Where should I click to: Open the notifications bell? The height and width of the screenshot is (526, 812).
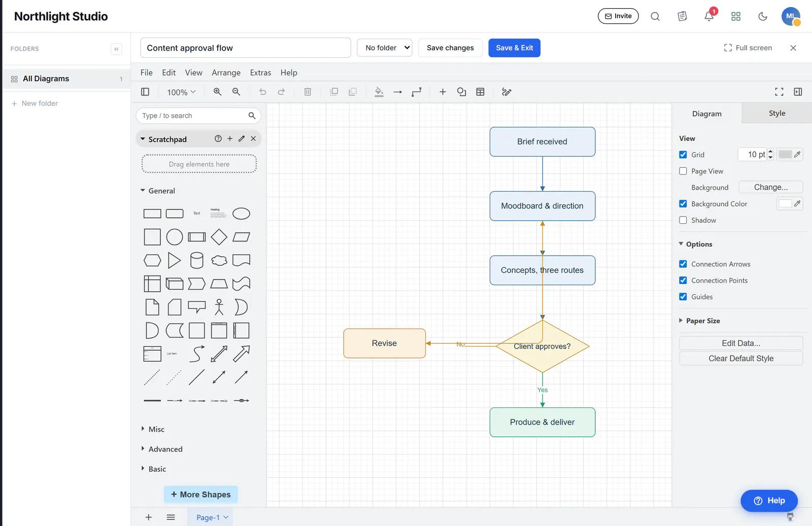709,16
